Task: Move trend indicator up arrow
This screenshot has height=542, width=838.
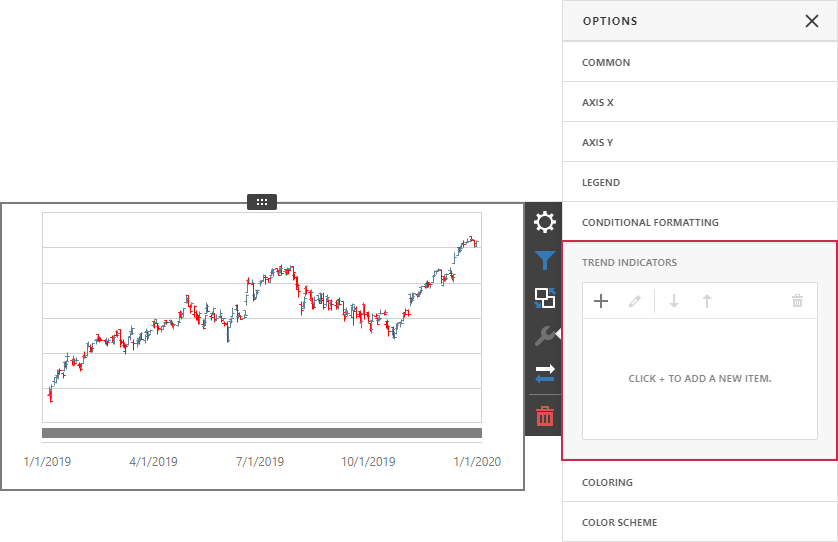Action: (x=707, y=301)
